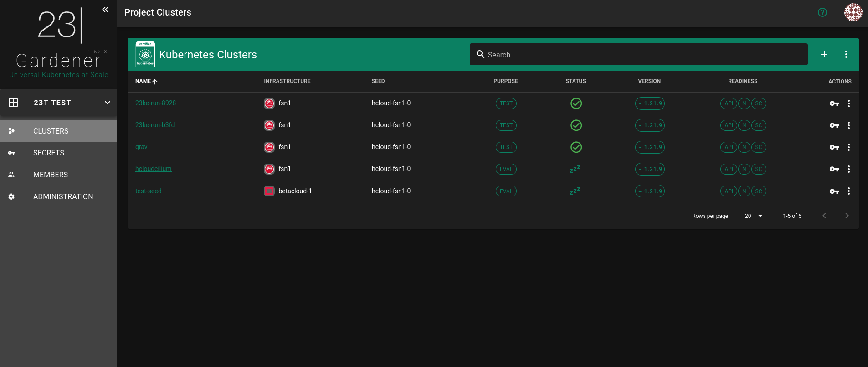
Task: Sort by Version column header
Action: click(649, 81)
